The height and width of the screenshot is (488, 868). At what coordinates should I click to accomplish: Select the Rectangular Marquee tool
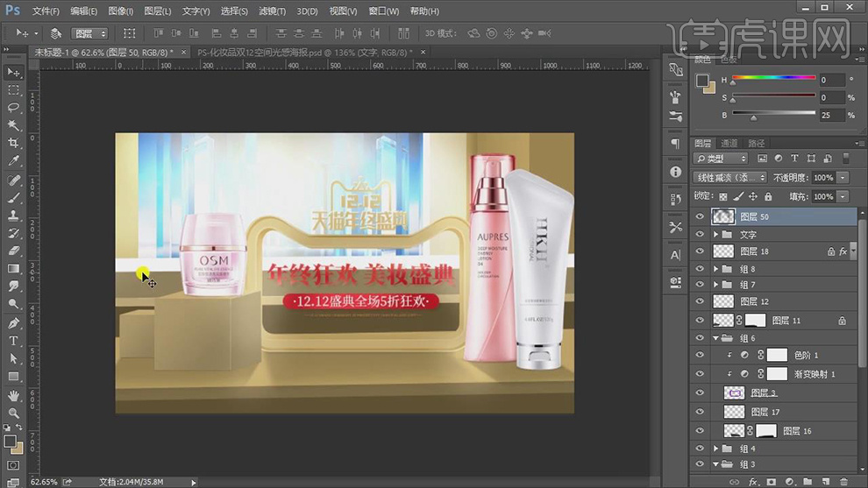pyautogui.click(x=14, y=90)
